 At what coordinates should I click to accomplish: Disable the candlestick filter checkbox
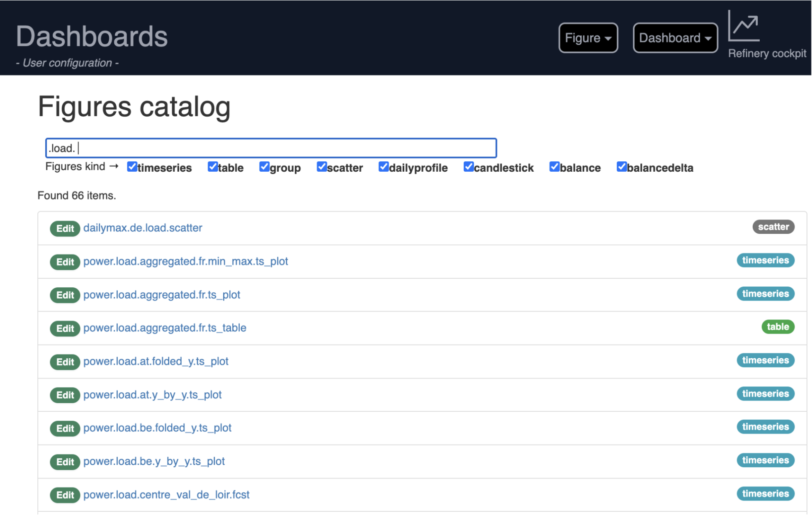[x=469, y=167]
